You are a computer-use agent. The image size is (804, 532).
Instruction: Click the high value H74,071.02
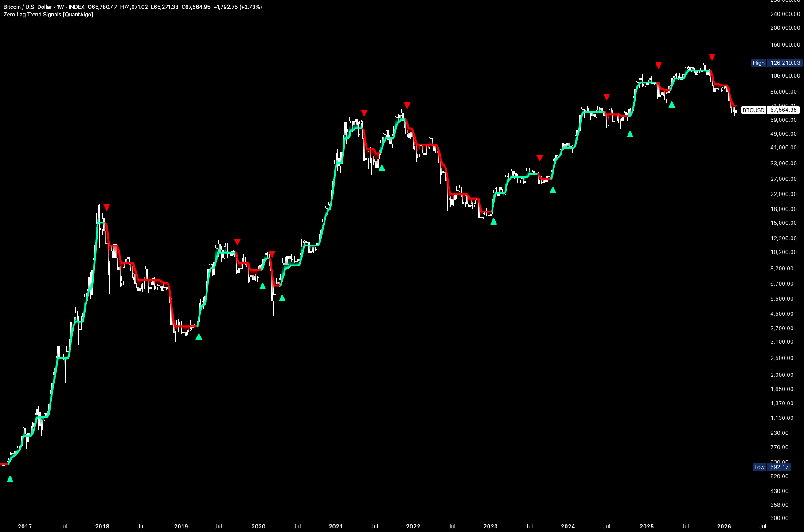click(134, 7)
